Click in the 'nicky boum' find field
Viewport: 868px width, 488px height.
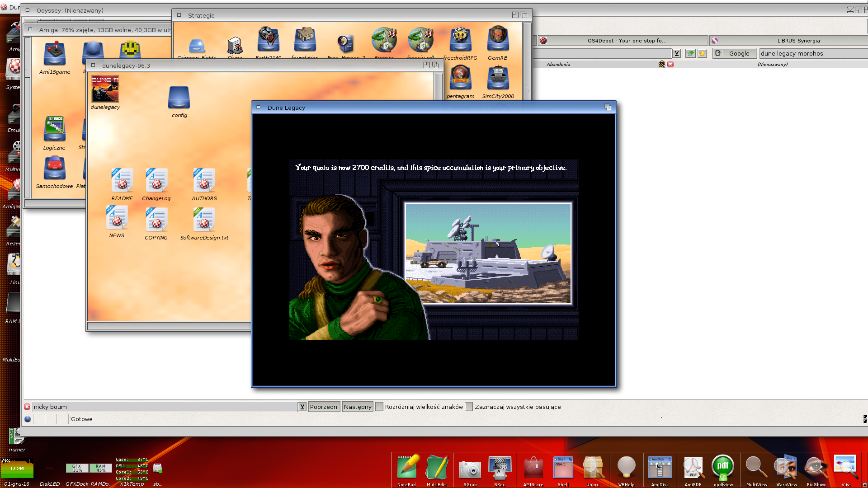point(165,407)
